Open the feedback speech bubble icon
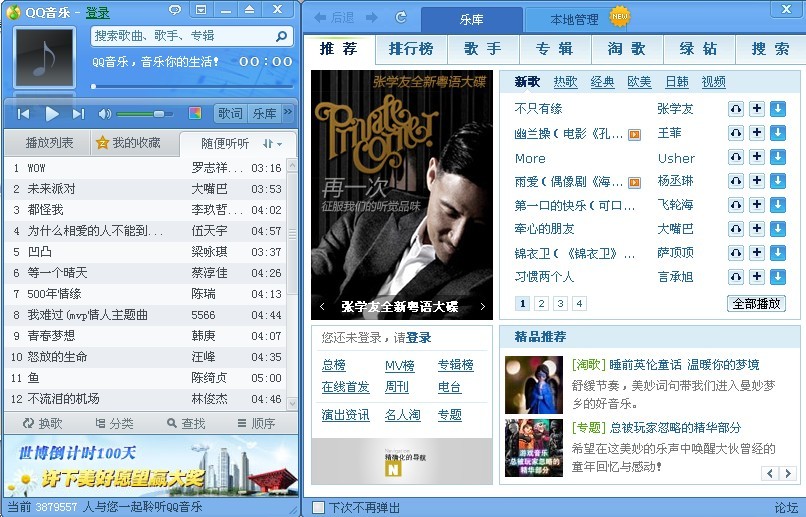The height and width of the screenshot is (517, 806). click(x=175, y=10)
